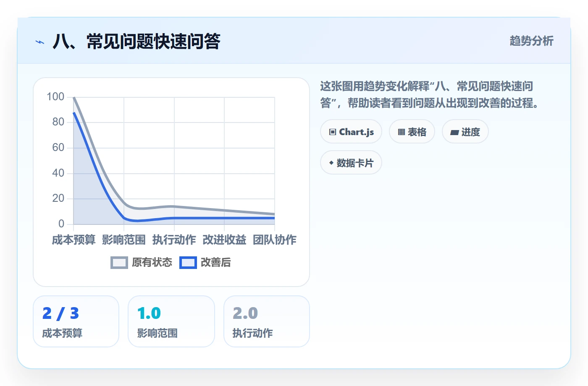The width and height of the screenshot is (588, 386).
Task: Click the 改善后 legend label
Action: coord(216,263)
